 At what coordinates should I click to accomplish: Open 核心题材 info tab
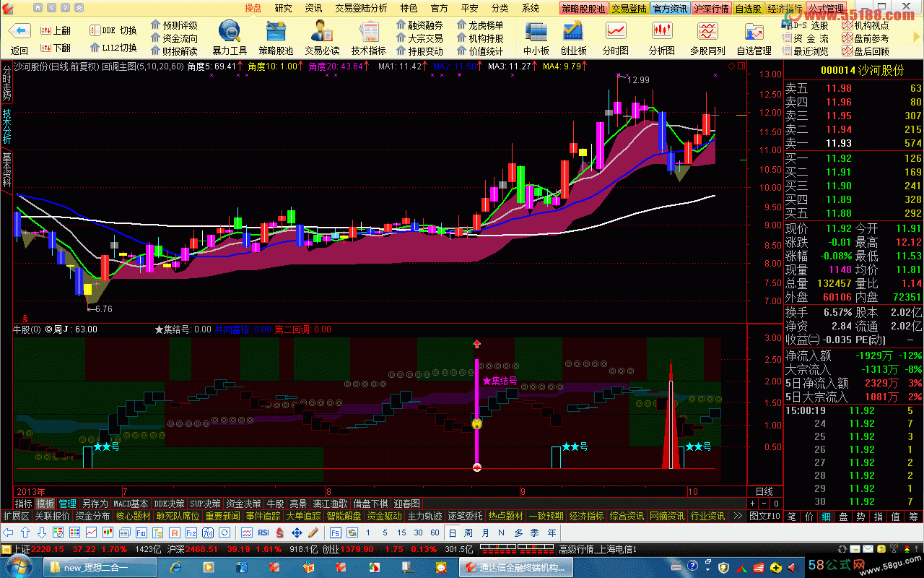point(133,516)
